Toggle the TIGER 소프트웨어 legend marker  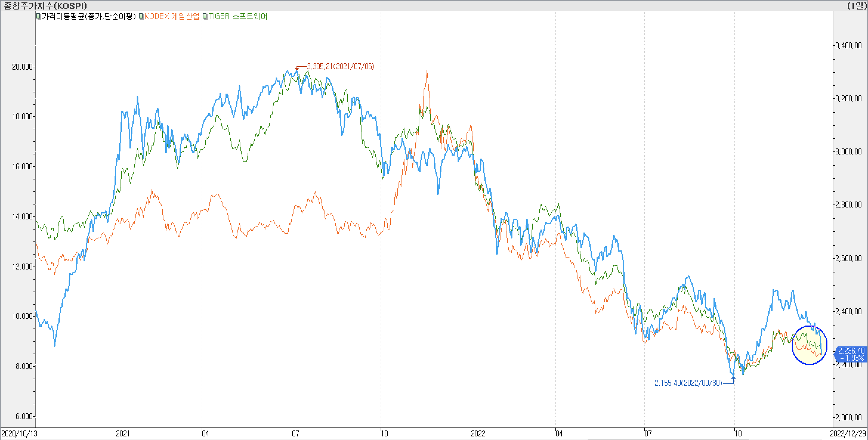[x=205, y=16]
